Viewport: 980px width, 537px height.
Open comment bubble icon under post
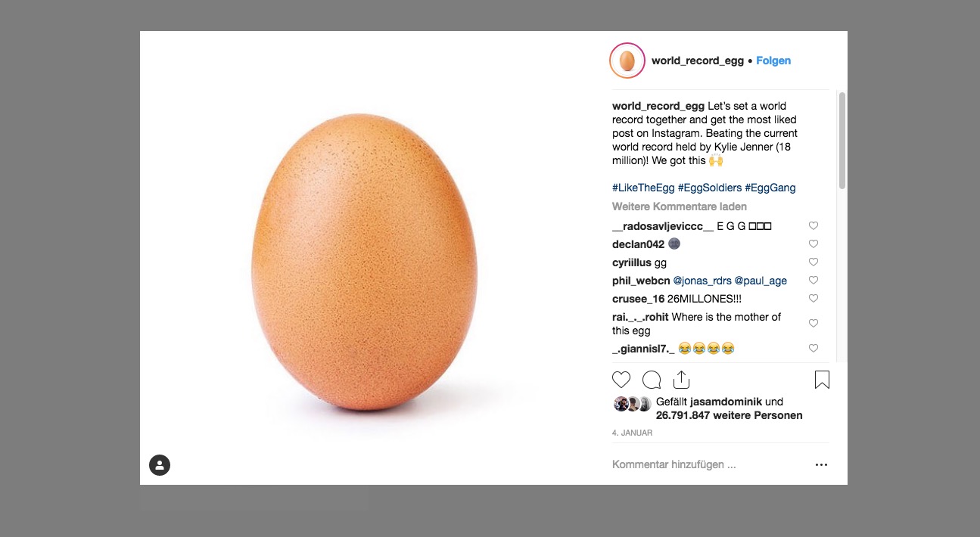[652, 380]
